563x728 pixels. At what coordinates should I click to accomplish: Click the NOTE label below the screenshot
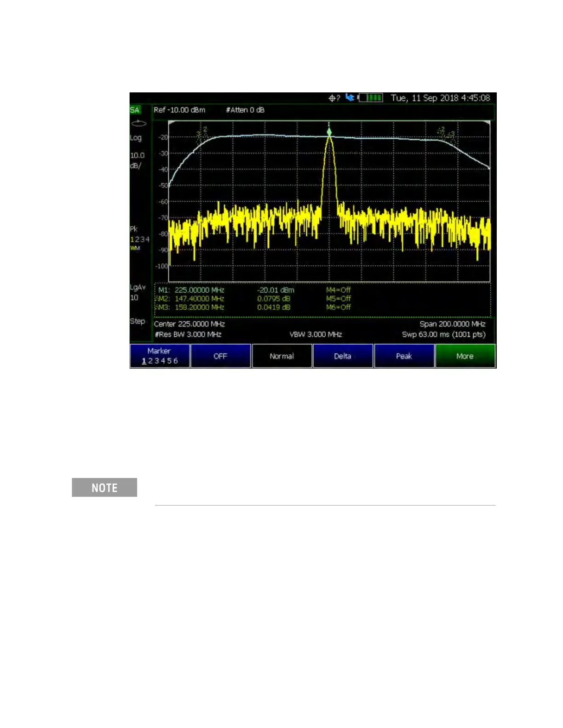104,488
